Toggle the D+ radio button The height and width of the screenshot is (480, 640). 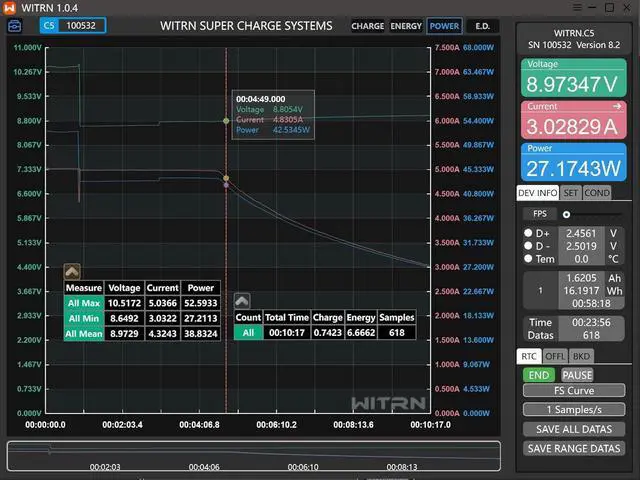tap(528, 233)
